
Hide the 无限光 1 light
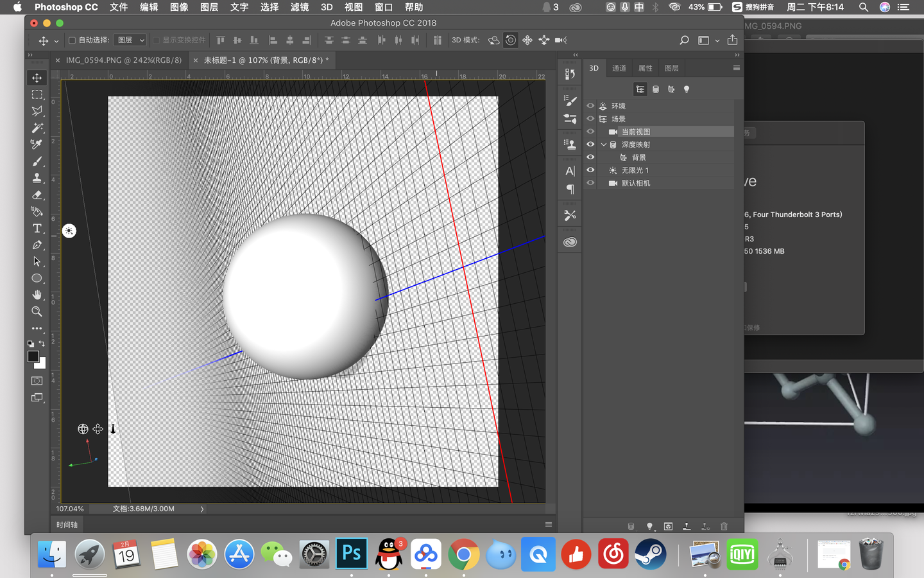click(590, 170)
